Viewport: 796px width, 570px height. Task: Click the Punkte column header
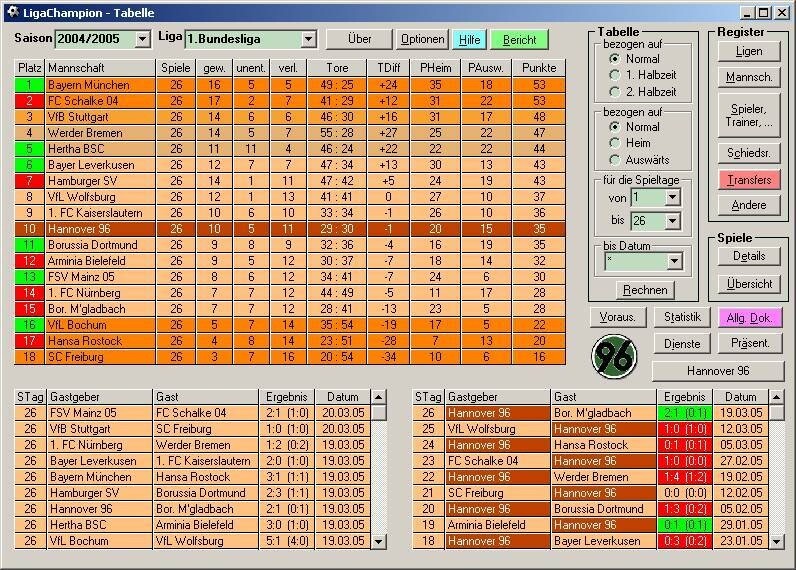pos(539,68)
